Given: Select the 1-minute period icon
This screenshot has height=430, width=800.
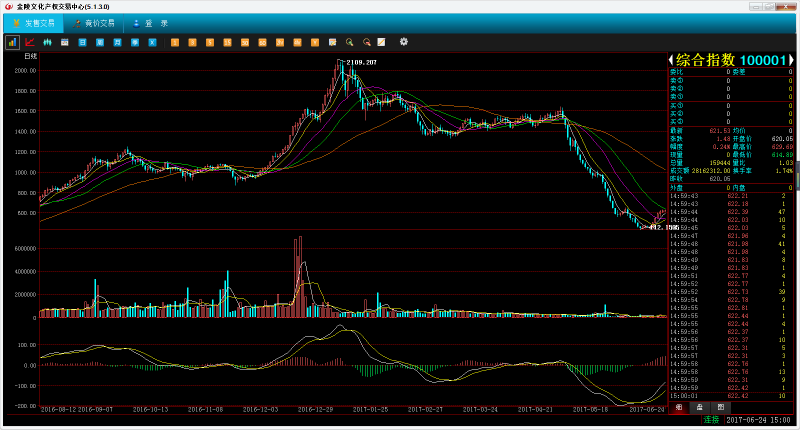Looking at the screenshot, I should (x=175, y=42).
